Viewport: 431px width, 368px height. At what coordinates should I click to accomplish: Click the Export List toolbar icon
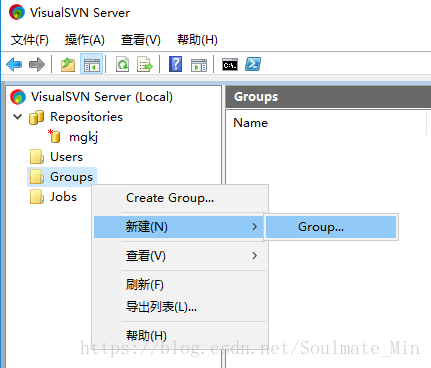tap(145, 64)
